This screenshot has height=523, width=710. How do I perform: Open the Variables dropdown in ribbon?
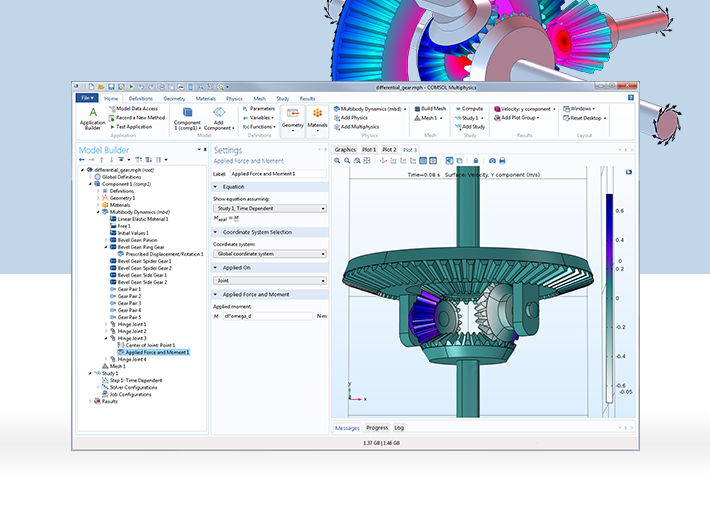pos(259,118)
